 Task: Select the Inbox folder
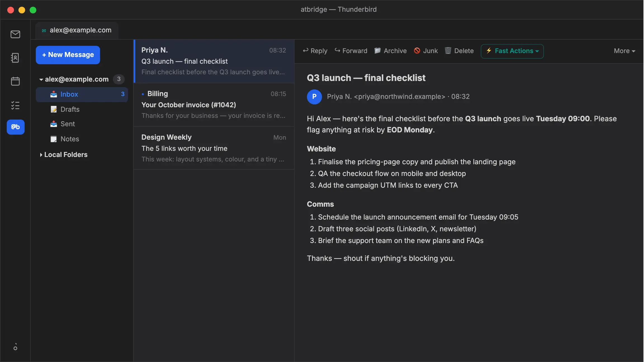(x=82, y=94)
